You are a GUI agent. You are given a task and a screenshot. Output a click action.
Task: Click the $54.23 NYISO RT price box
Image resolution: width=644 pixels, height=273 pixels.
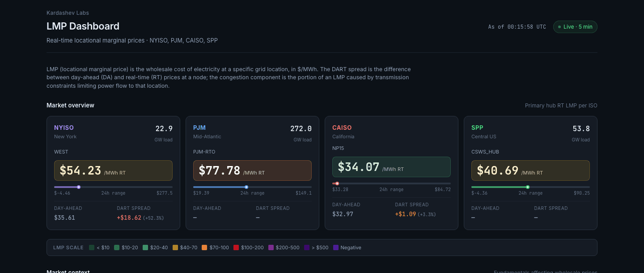tap(113, 171)
